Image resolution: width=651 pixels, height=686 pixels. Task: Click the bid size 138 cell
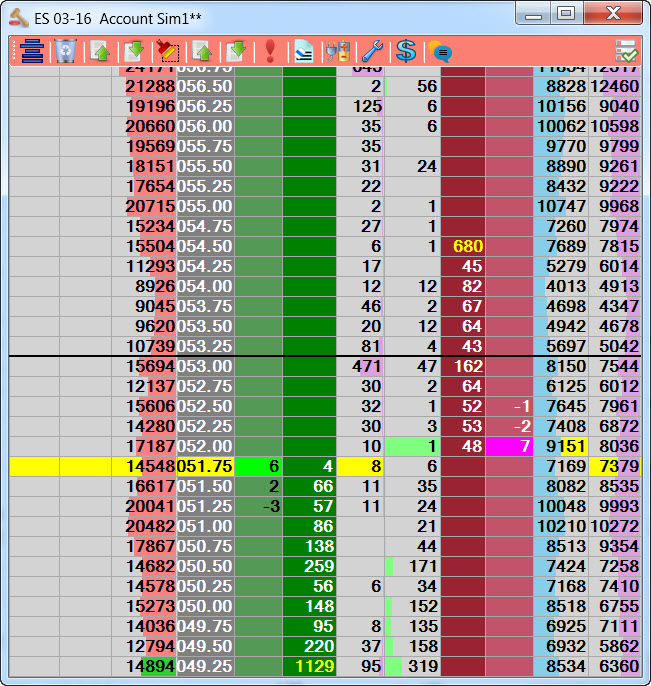pos(309,546)
